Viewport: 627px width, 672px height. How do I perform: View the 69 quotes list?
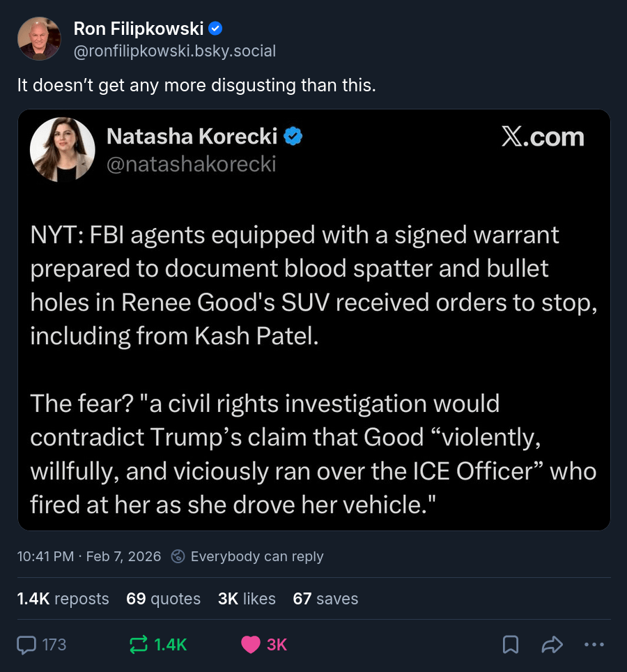click(x=163, y=599)
